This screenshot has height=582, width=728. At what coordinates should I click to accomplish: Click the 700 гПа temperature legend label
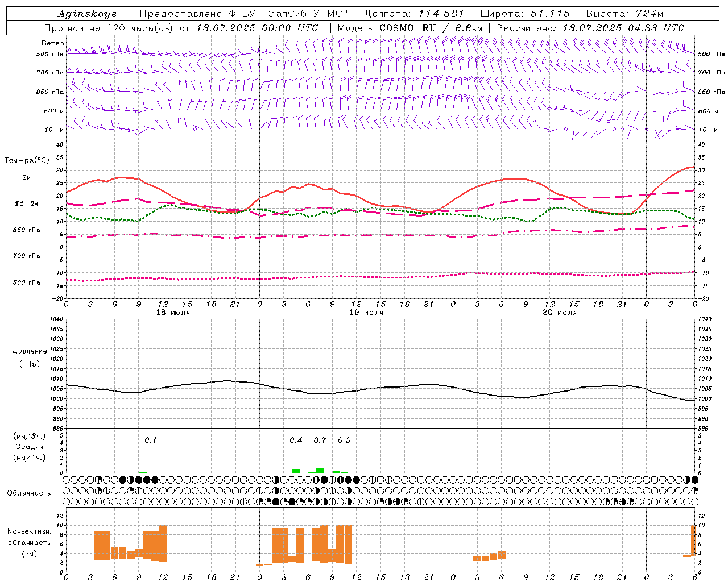tap(27, 256)
